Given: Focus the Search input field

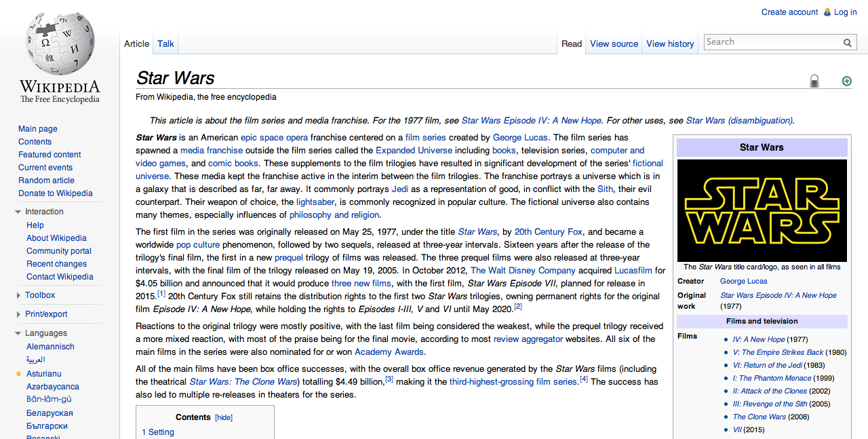Looking at the screenshot, I should [772, 42].
